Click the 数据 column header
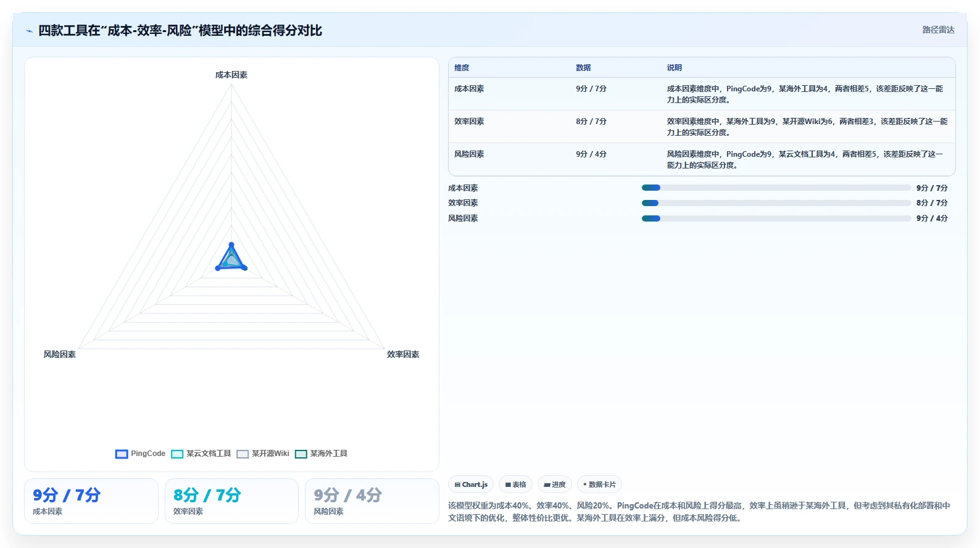 [x=583, y=68]
